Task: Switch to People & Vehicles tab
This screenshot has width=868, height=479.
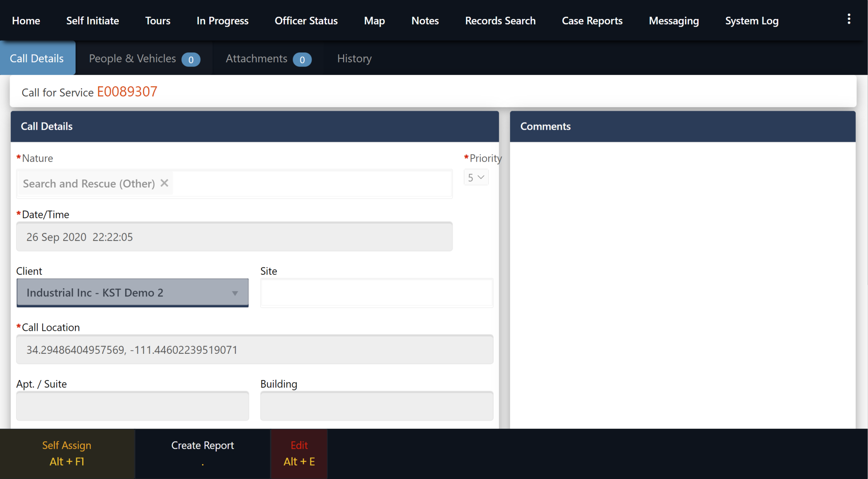Action: pyautogui.click(x=144, y=59)
